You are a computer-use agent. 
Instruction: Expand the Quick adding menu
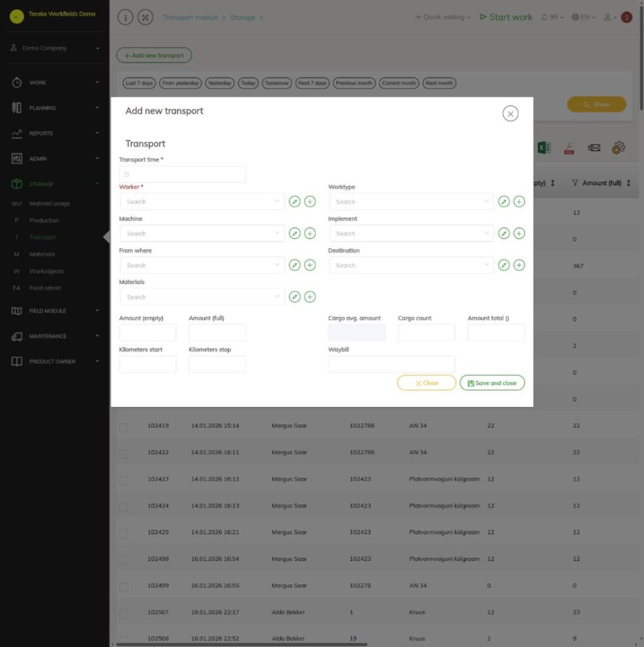[442, 17]
